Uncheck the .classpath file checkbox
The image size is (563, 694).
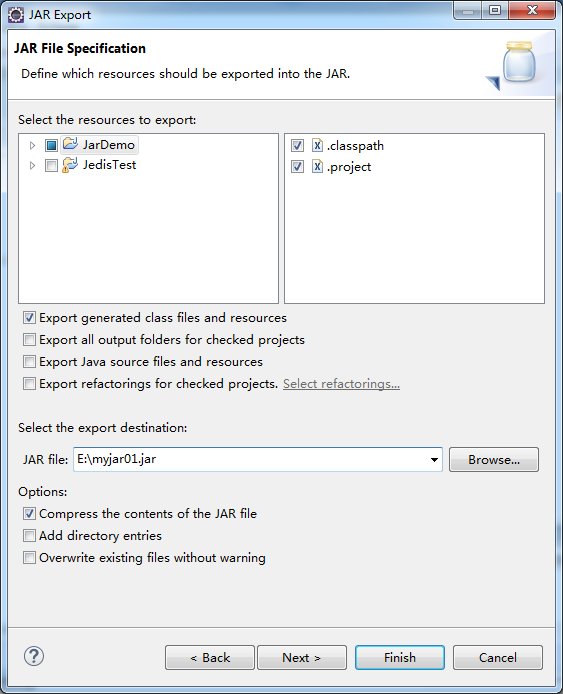tap(297, 145)
